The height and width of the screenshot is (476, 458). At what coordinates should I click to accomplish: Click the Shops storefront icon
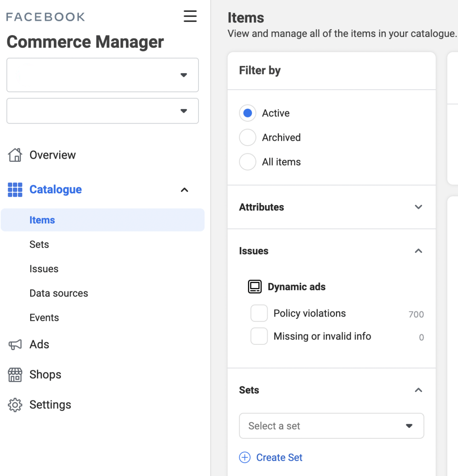point(15,375)
